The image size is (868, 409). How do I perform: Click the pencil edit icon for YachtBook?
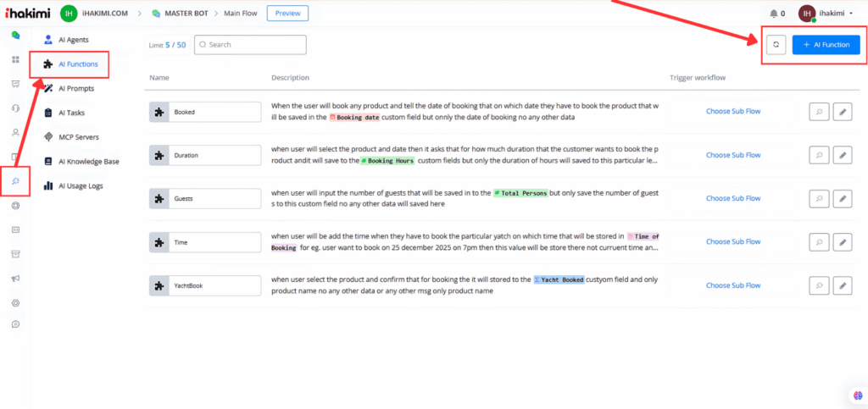pyautogui.click(x=842, y=285)
